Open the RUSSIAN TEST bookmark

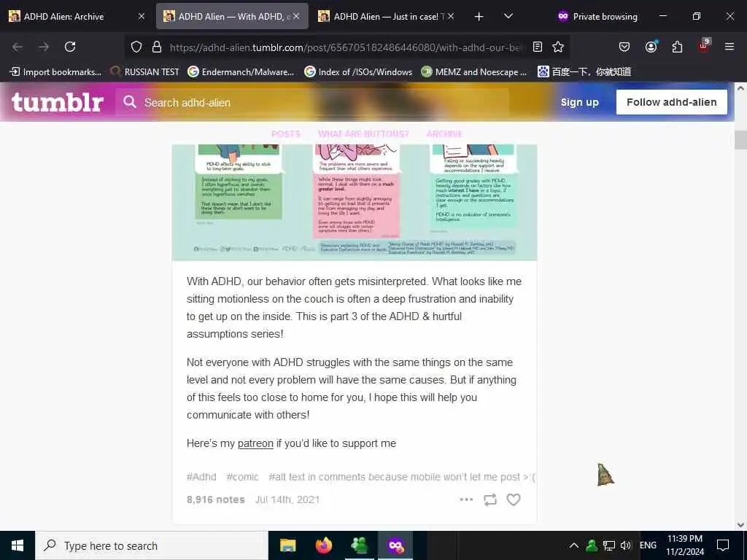[145, 72]
